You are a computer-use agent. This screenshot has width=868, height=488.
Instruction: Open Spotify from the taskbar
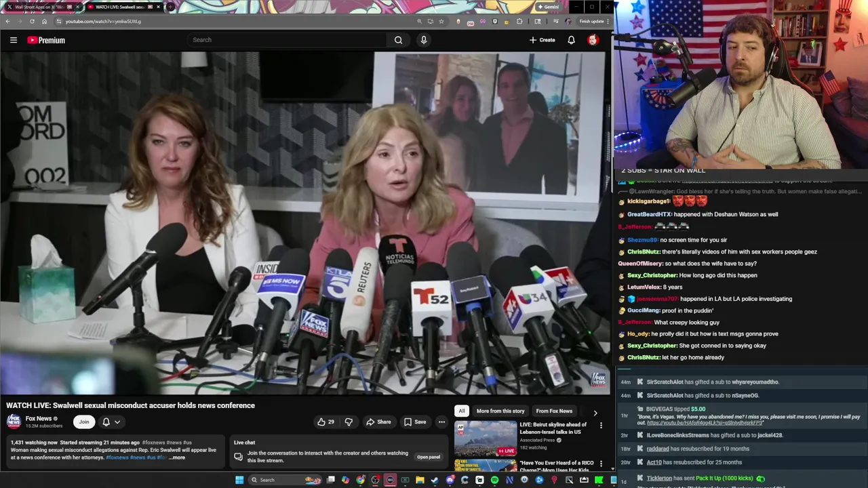coord(494,480)
